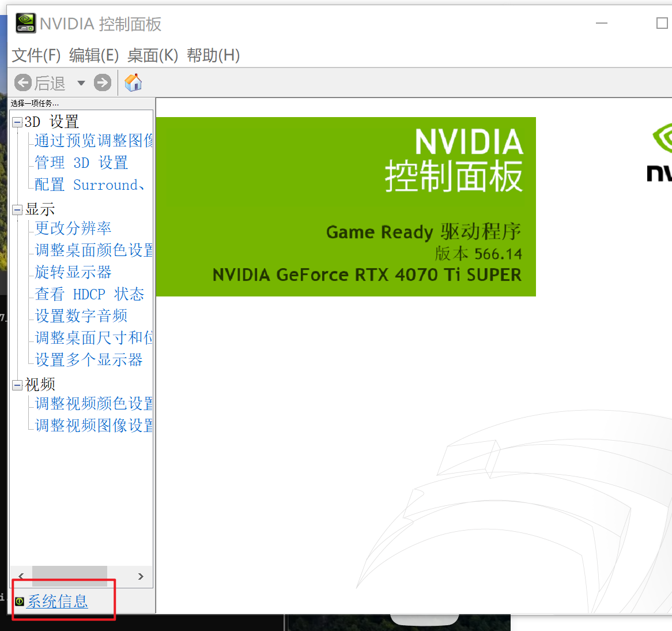
Task: Open the 系统信息 link
Action: (58, 602)
